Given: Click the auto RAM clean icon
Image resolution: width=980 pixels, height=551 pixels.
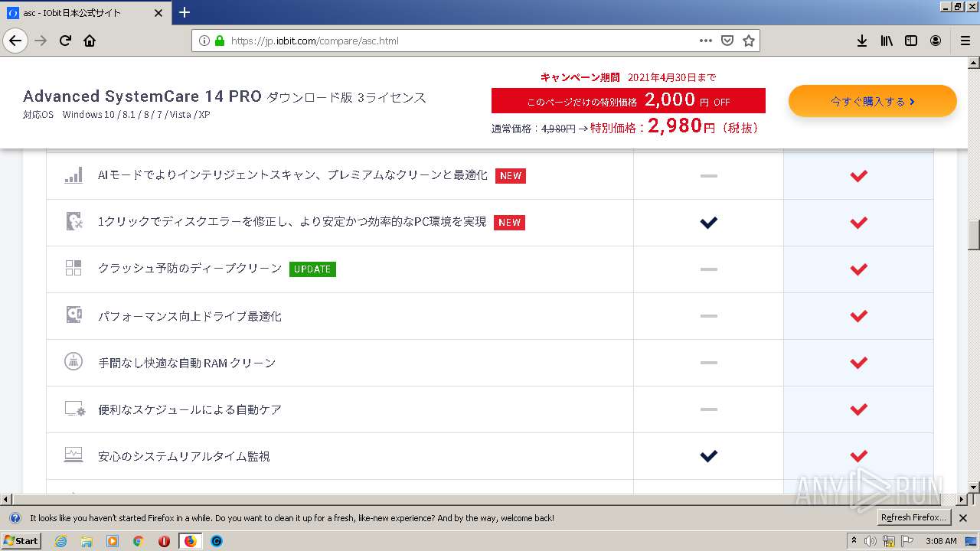Looking at the screenshot, I should click(73, 362).
